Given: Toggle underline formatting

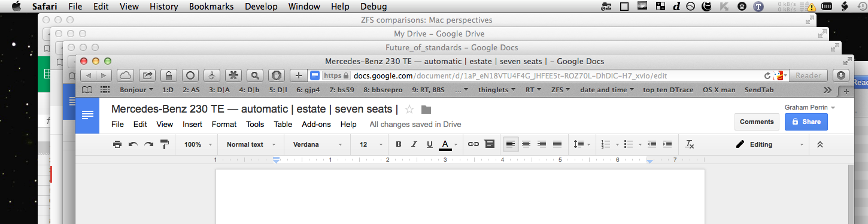Looking at the screenshot, I should pyautogui.click(x=429, y=144).
